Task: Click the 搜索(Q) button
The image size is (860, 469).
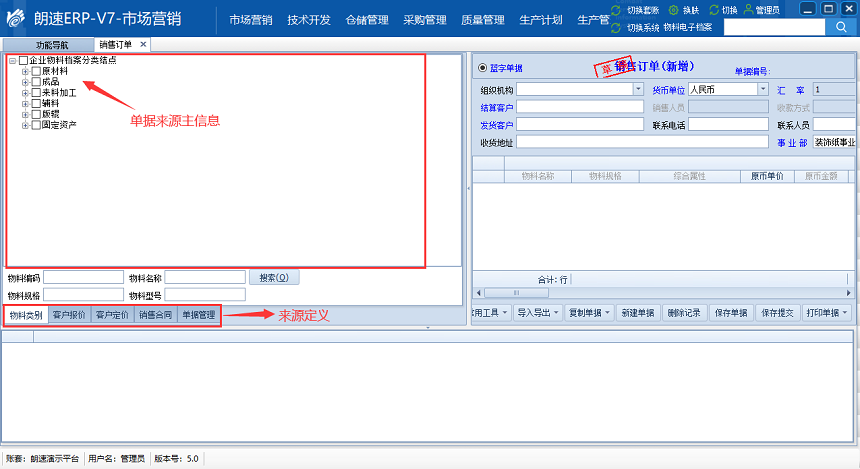Action: click(274, 277)
